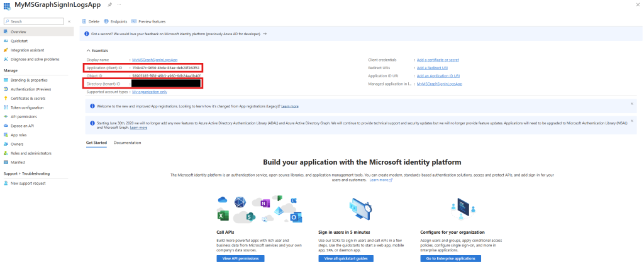
Task: Click the pin icon next to app title
Action: [x=109, y=4]
